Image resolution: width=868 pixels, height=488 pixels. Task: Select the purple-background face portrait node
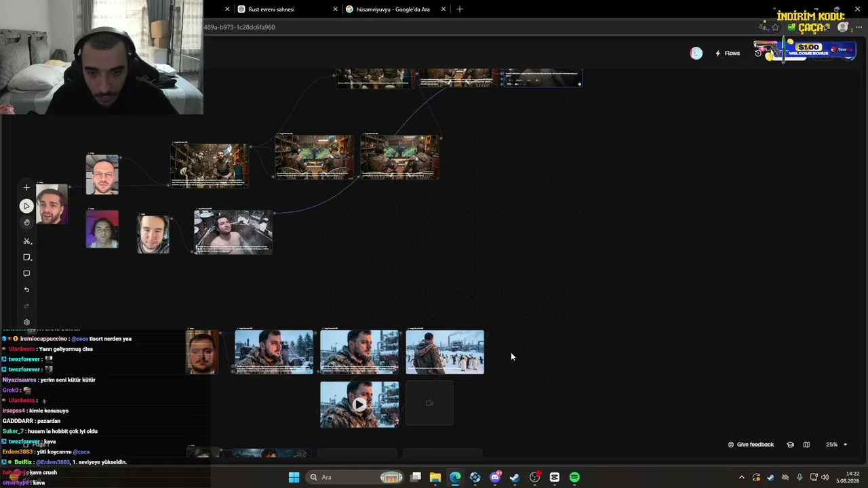pyautogui.click(x=102, y=229)
